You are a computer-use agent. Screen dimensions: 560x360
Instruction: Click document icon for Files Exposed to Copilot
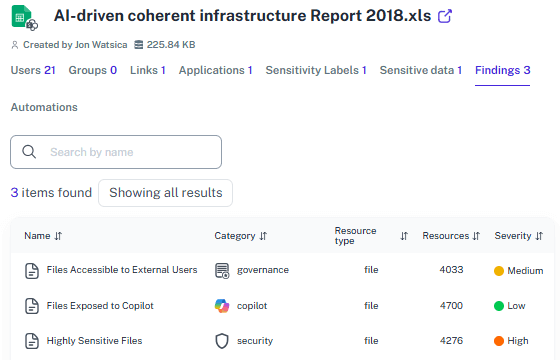pos(32,306)
